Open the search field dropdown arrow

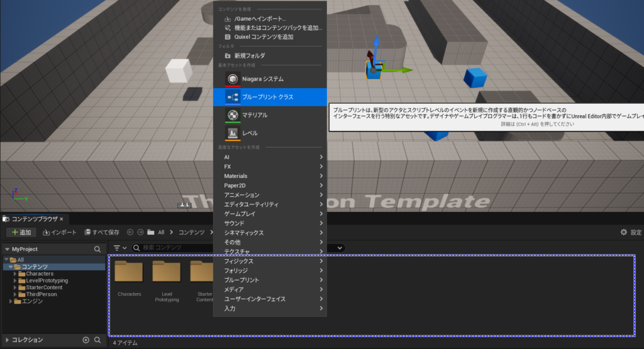pyautogui.click(x=340, y=248)
